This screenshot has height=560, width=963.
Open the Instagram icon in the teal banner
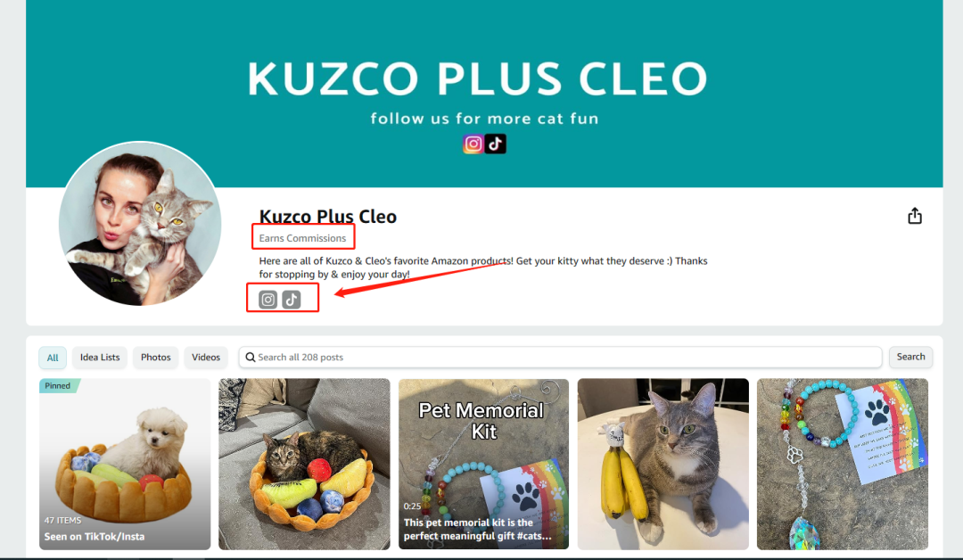click(473, 144)
